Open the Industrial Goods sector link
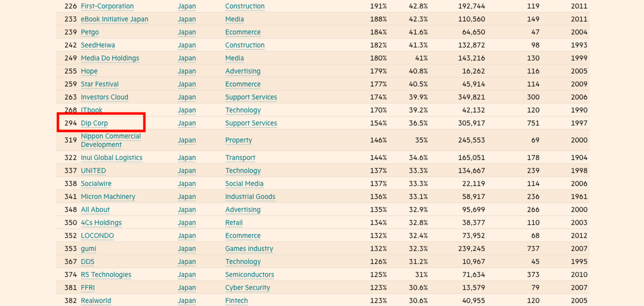 [250, 196]
